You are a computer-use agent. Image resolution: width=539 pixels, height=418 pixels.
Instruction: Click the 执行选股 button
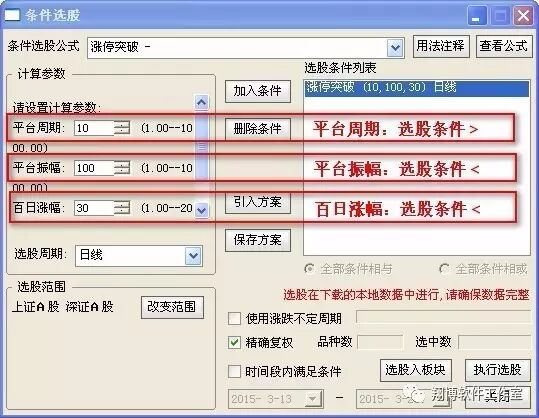498,370
